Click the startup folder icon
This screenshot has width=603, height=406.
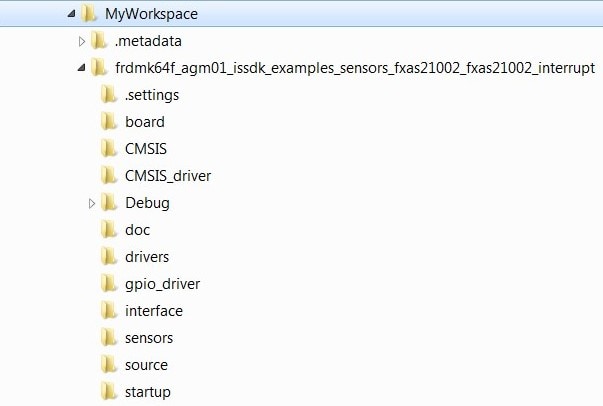pyautogui.click(x=109, y=392)
